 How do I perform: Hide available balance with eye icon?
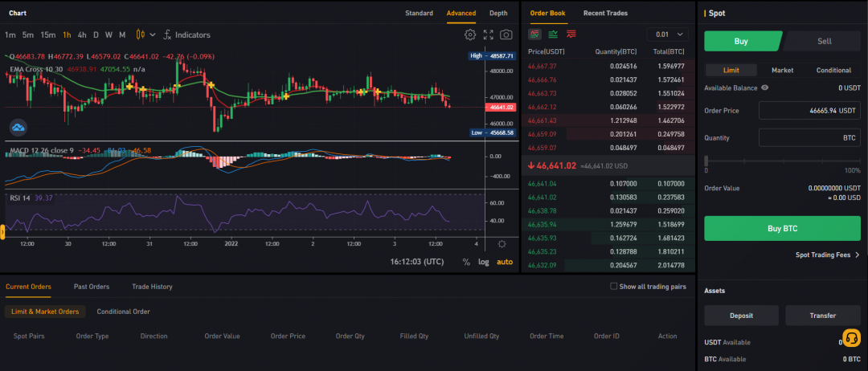(x=764, y=88)
